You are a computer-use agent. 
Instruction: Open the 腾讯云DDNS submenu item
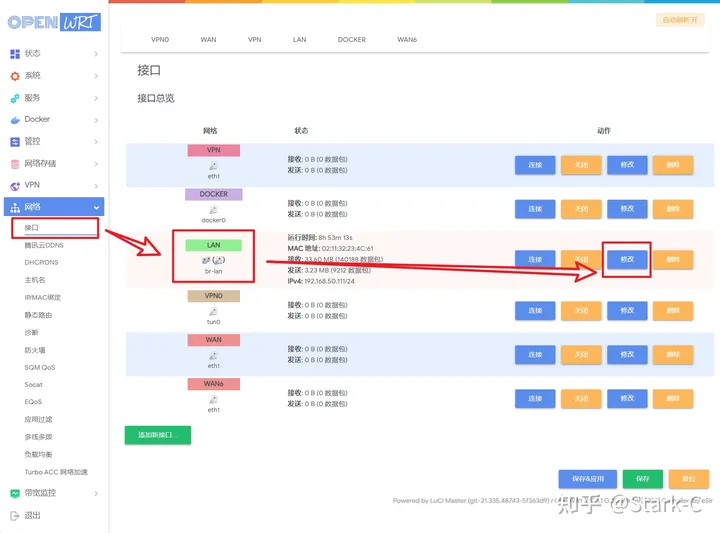(44, 245)
